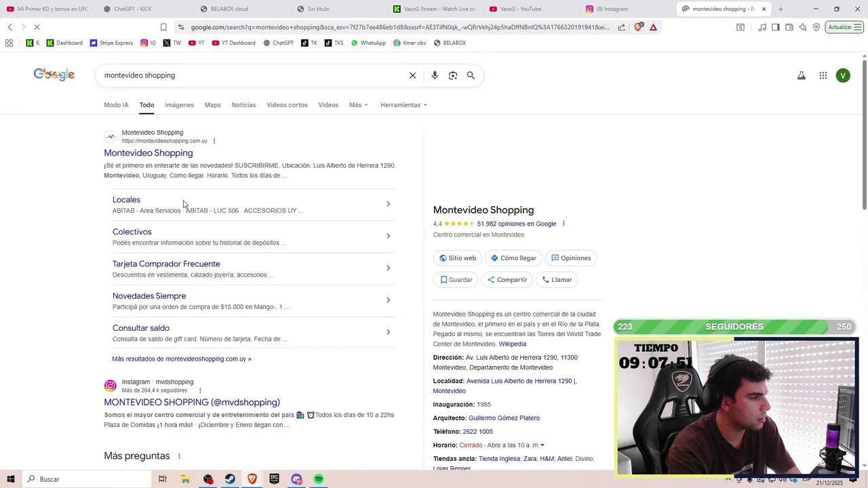Open Leo AI sparkle icon
The height and width of the screenshot is (488, 868).
point(803,27)
